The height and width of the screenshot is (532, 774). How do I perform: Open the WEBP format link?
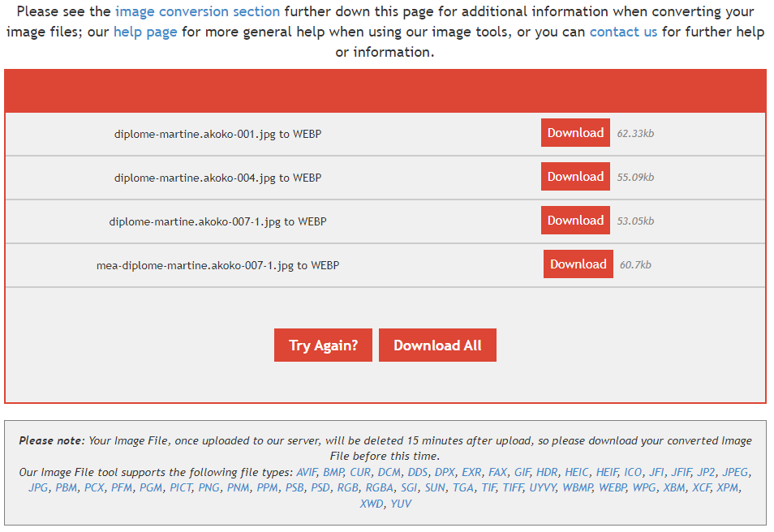613,488
